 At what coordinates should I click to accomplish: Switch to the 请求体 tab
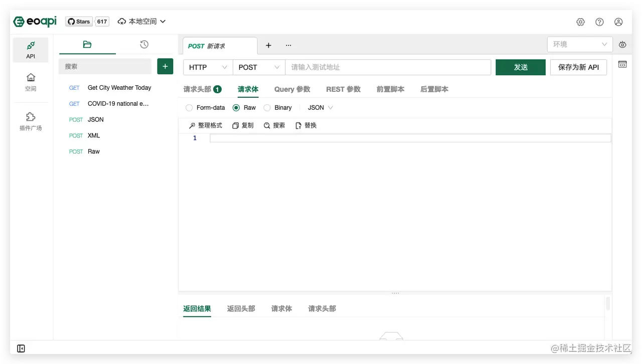click(x=248, y=89)
